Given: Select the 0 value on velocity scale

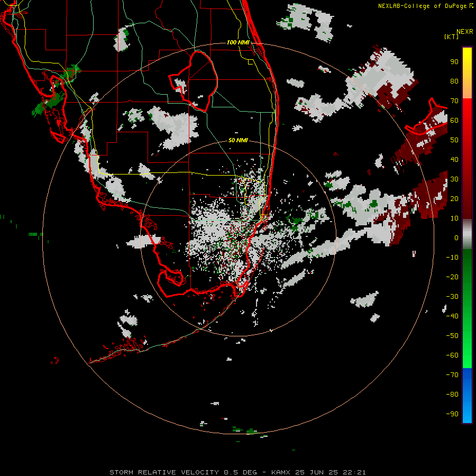Looking at the screenshot, I should (x=456, y=237).
